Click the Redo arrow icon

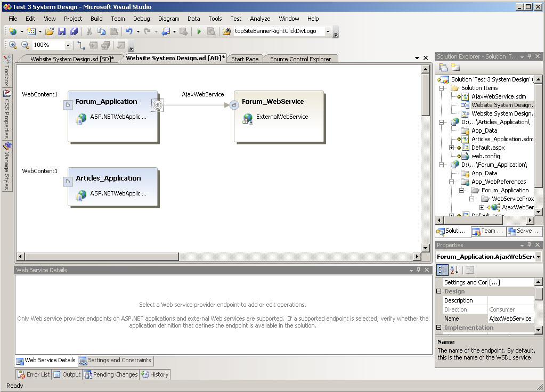coord(148,31)
